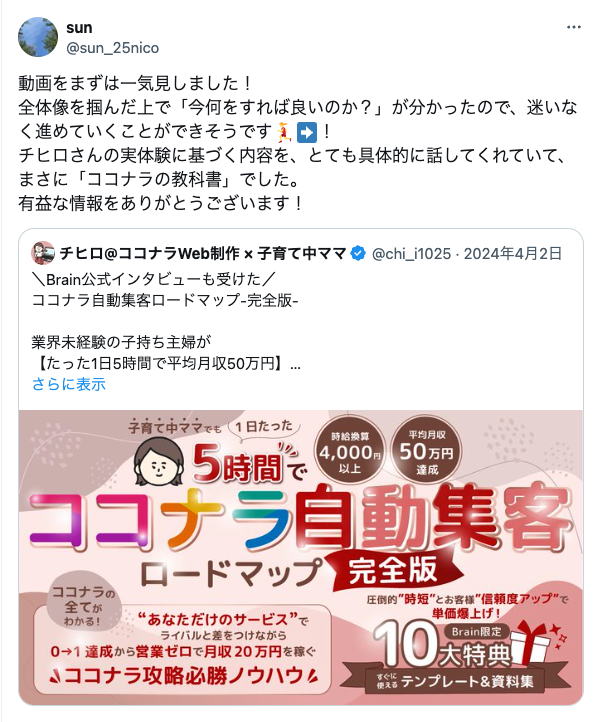Viewport: 600px width, 722px height.
Task: Click the blue verified badge
Action: 358,253
